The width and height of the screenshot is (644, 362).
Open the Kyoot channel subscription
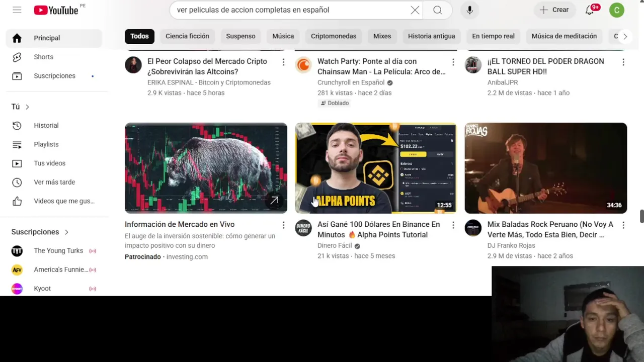[x=54, y=289]
